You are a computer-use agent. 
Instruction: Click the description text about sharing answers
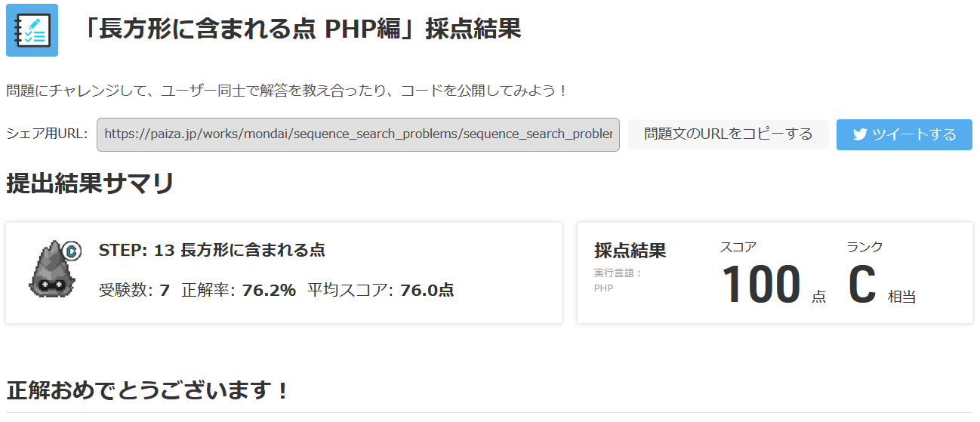[x=287, y=91]
